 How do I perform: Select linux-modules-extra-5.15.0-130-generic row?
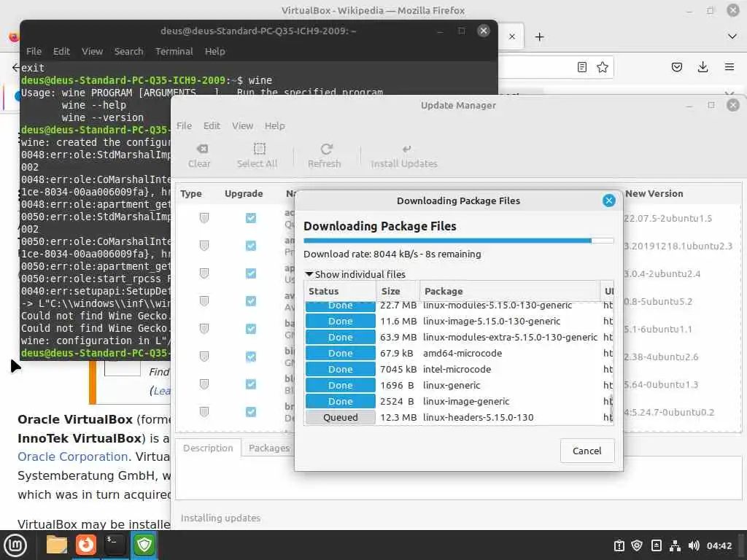458,337
